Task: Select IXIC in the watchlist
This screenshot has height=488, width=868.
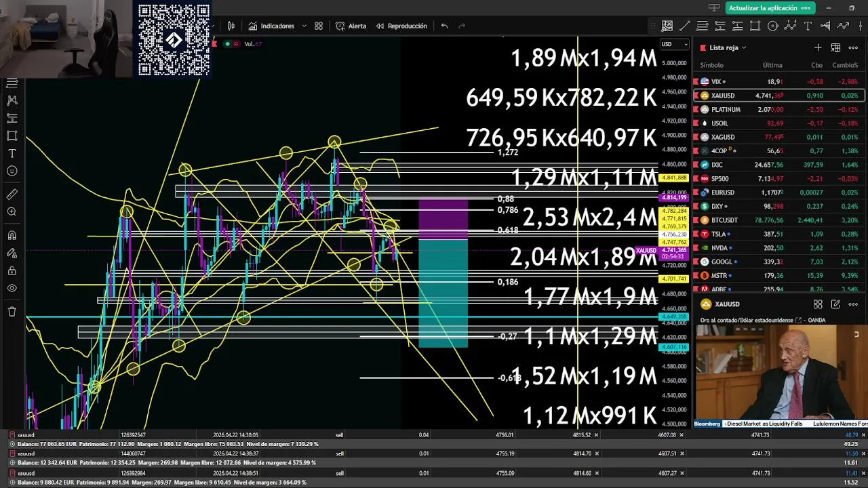Action: tap(779, 165)
